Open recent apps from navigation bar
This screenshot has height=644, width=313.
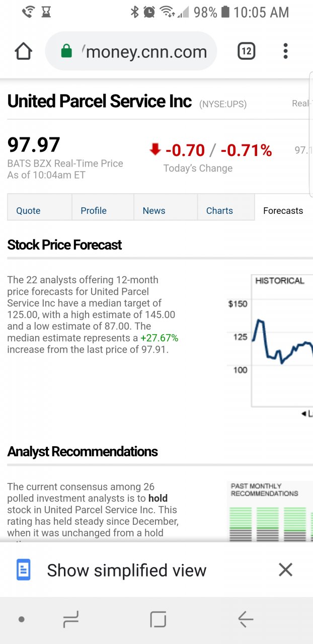(x=71, y=619)
